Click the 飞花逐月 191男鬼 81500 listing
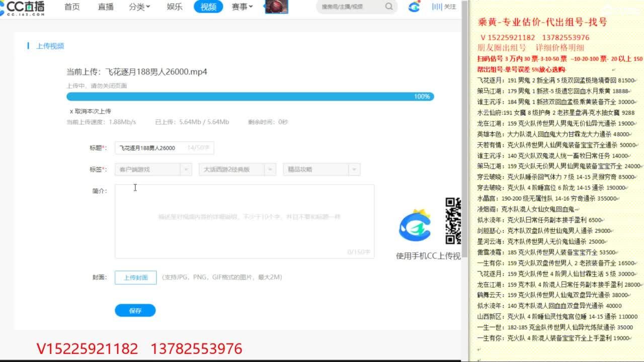The width and height of the screenshot is (644, 362). pos(556,80)
